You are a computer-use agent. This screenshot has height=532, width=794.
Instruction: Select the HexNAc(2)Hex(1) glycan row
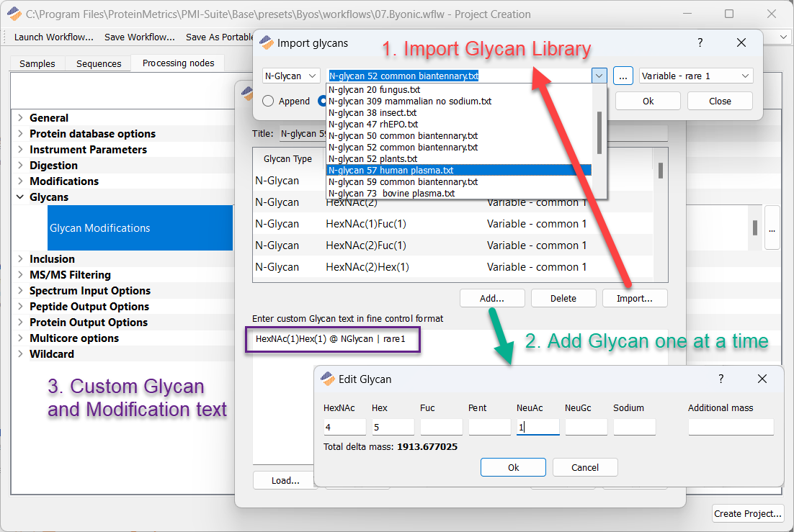click(x=453, y=267)
